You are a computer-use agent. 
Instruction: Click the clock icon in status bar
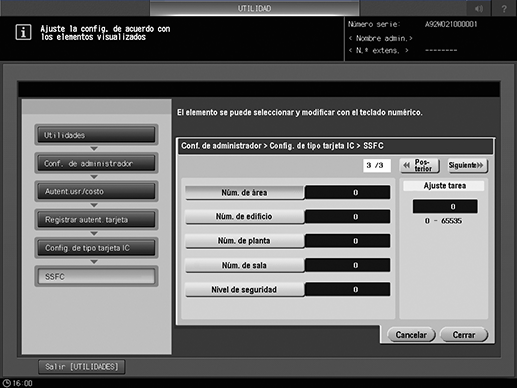coord(6,383)
